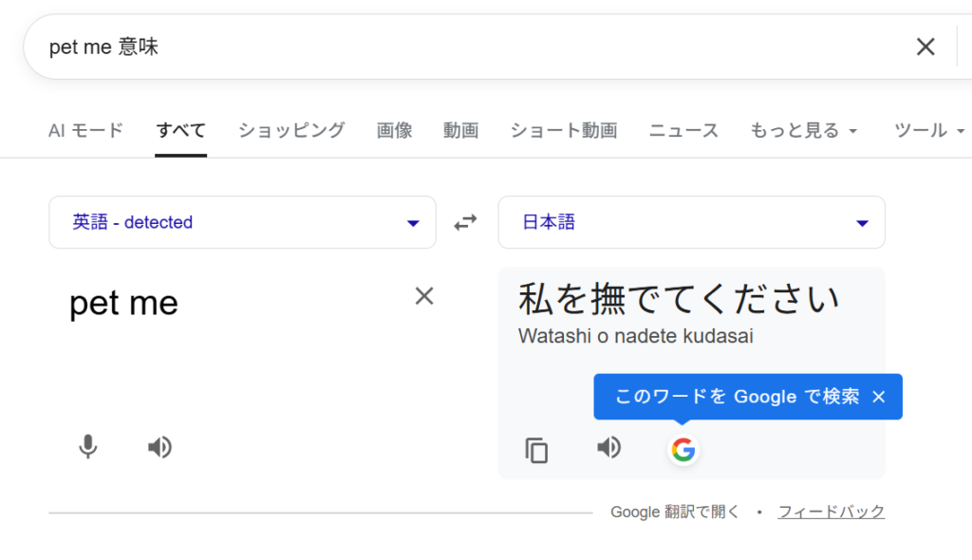Open the 英語 - detected source language dropdown
This screenshot has width=972, height=560.
tap(242, 223)
